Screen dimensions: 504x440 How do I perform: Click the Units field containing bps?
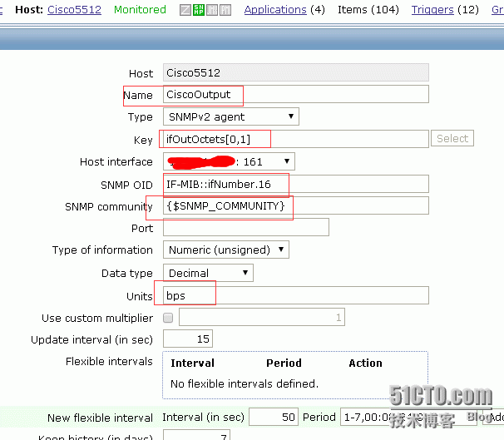pyautogui.click(x=296, y=295)
